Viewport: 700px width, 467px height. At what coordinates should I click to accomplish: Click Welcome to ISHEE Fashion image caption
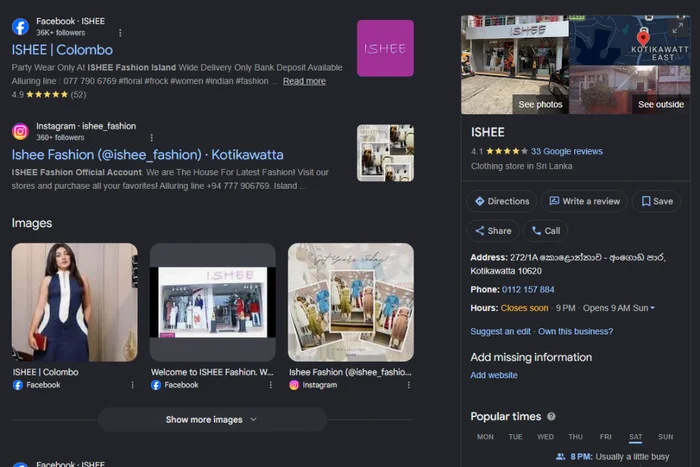(x=212, y=372)
